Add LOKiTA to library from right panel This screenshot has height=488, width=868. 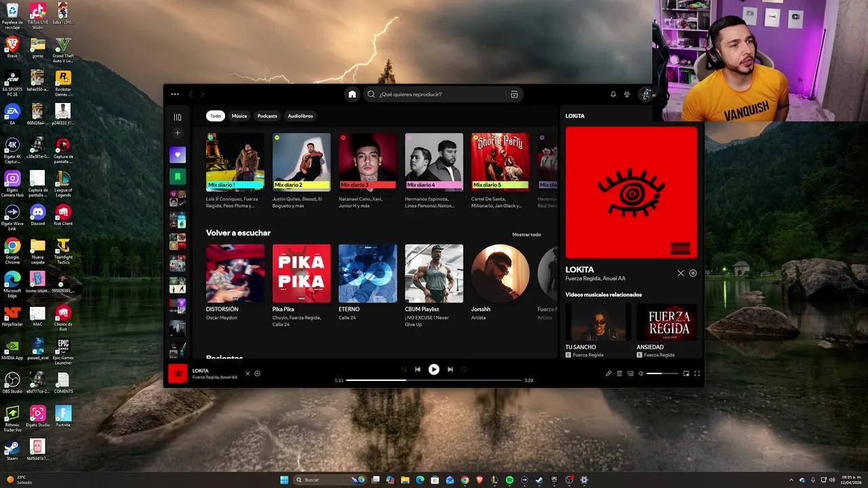click(693, 273)
